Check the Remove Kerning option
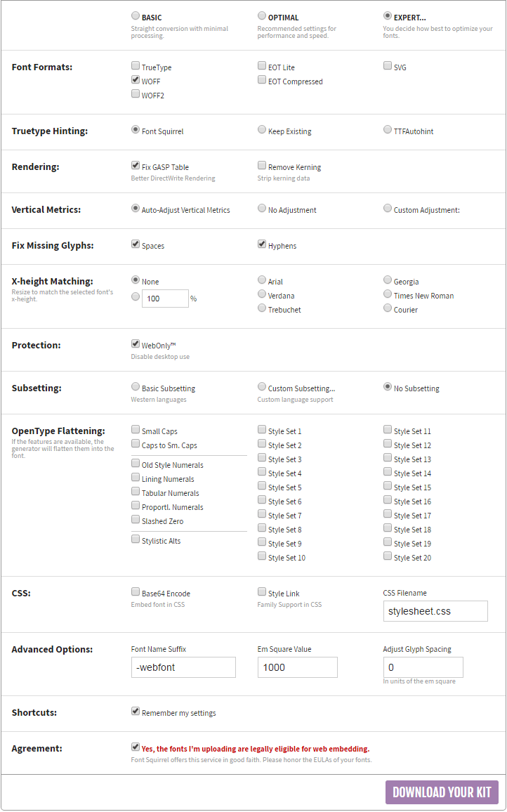 point(261,166)
